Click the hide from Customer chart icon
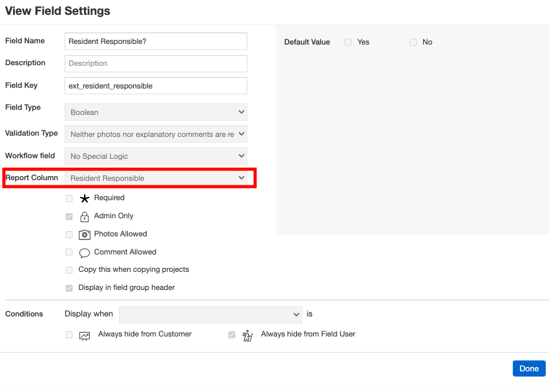Image resolution: width=549 pixels, height=392 pixels. (x=85, y=335)
